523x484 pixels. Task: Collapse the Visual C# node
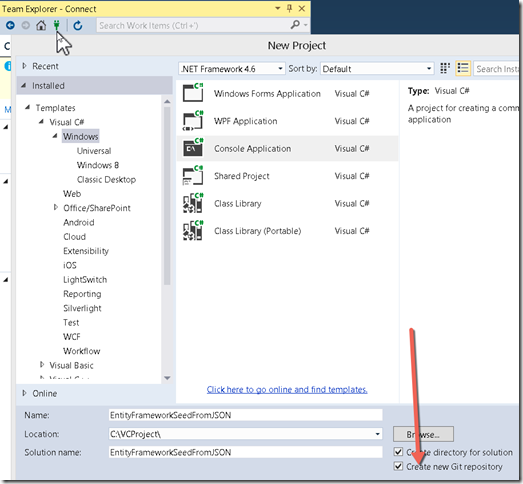point(41,121)
